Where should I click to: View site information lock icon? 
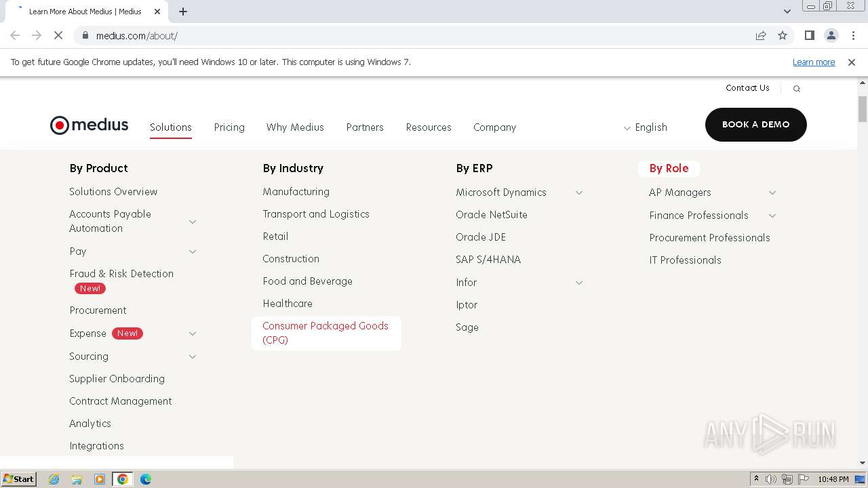(x=85, y=35)
